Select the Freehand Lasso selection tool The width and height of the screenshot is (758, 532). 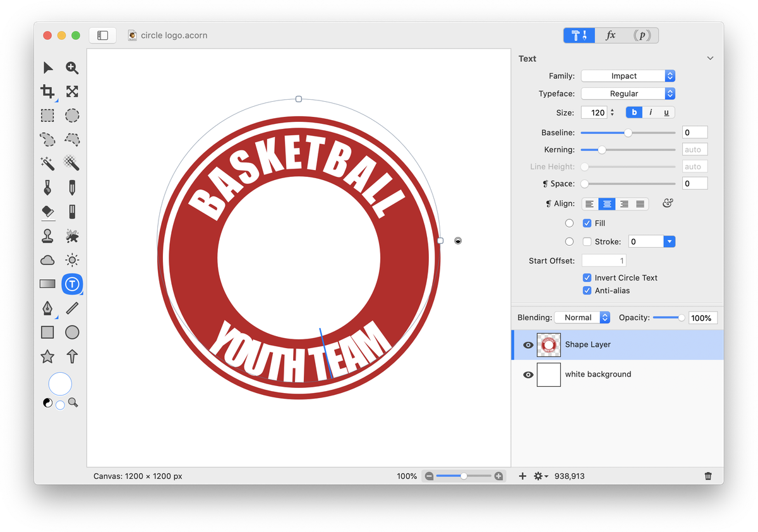coord(47,140)
